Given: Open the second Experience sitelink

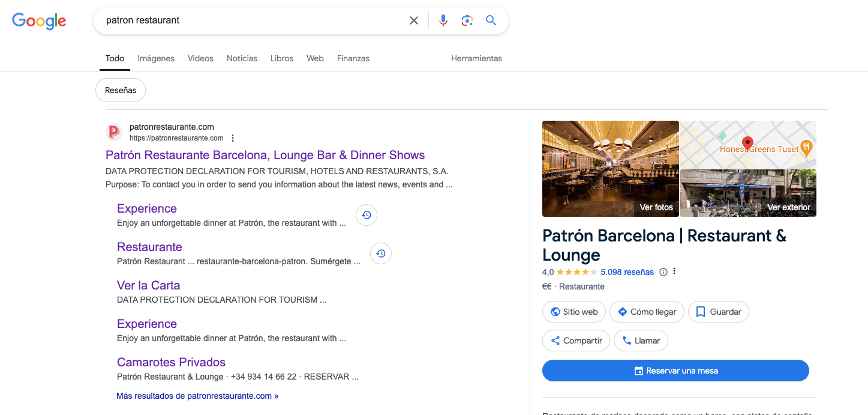Looking at the screenshot, I should click(147, 324).
